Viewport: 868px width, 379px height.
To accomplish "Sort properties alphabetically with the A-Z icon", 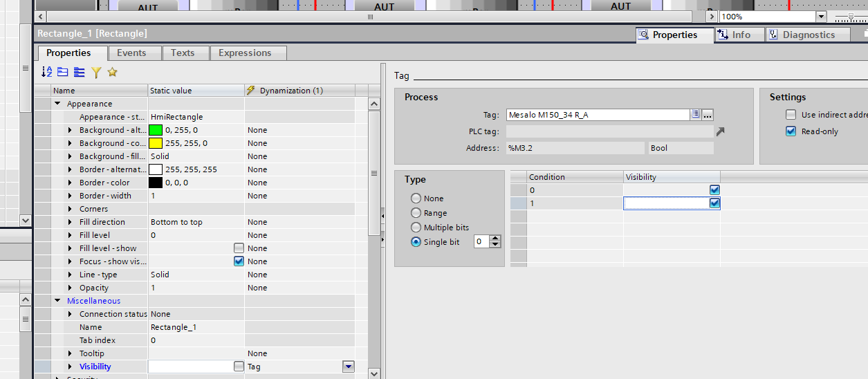I will (x=47, y=72).
